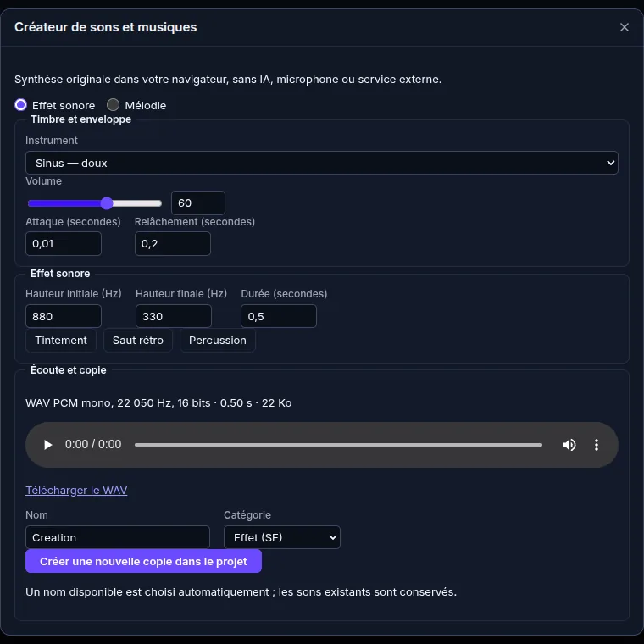Apply the Tintement preset
Screen dimensions: 644x644
click(x=61, y=340)
